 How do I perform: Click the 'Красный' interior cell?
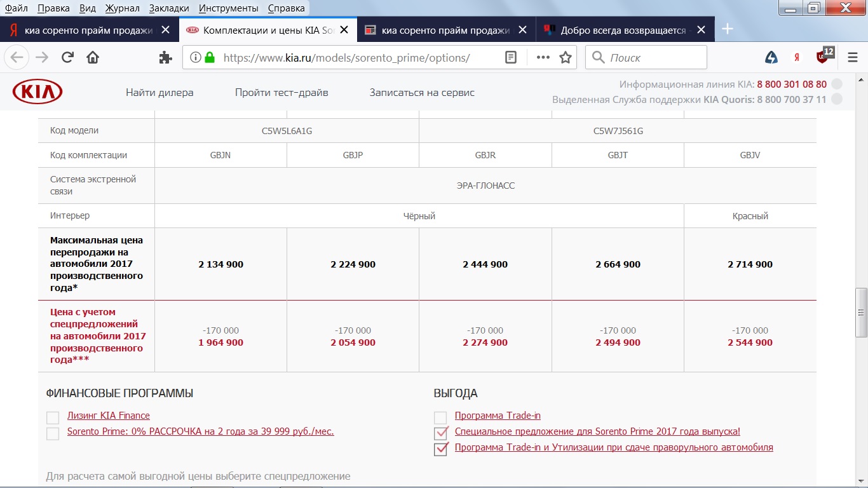coord(750,216)
